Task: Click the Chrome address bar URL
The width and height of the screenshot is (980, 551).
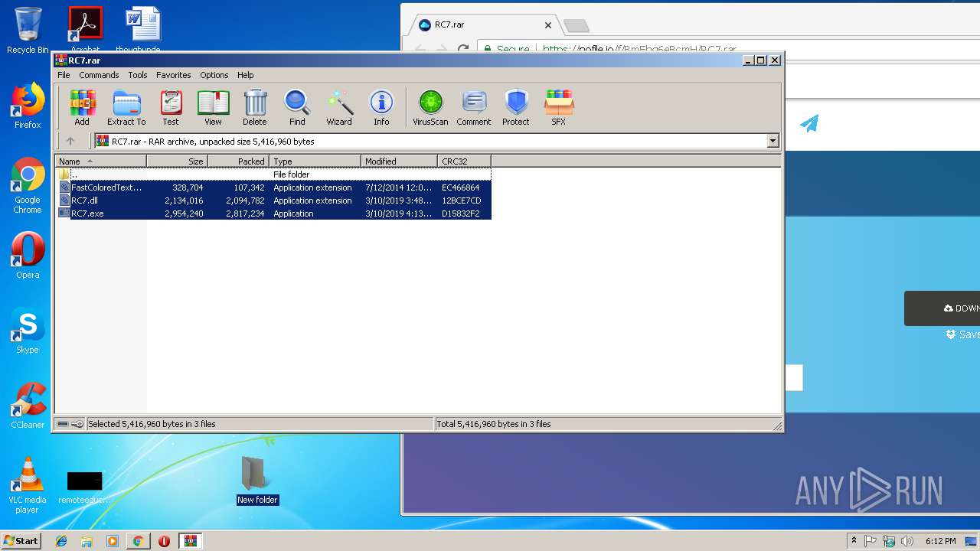Action: coord(639,49)
